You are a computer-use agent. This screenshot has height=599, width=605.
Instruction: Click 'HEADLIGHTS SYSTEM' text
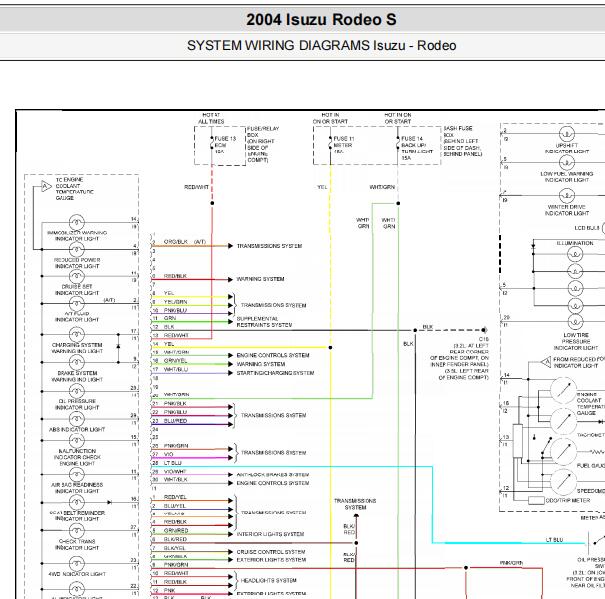click(269, 580)
